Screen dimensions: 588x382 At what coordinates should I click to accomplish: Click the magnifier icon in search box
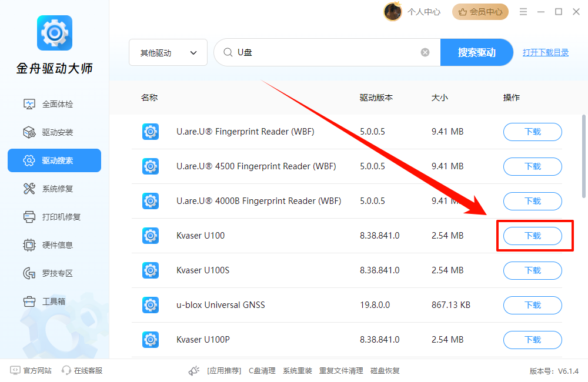pyautogui.click(x=228, y=52)
